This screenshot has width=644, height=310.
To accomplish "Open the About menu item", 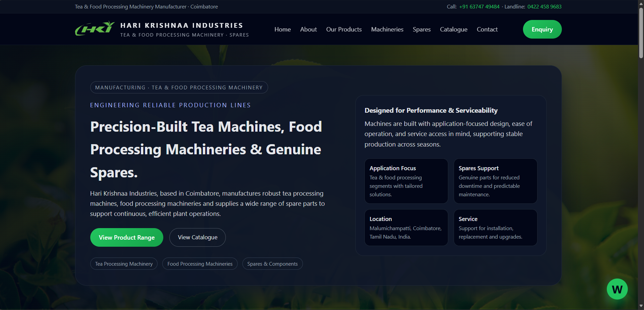I will [x=308, y=29].
